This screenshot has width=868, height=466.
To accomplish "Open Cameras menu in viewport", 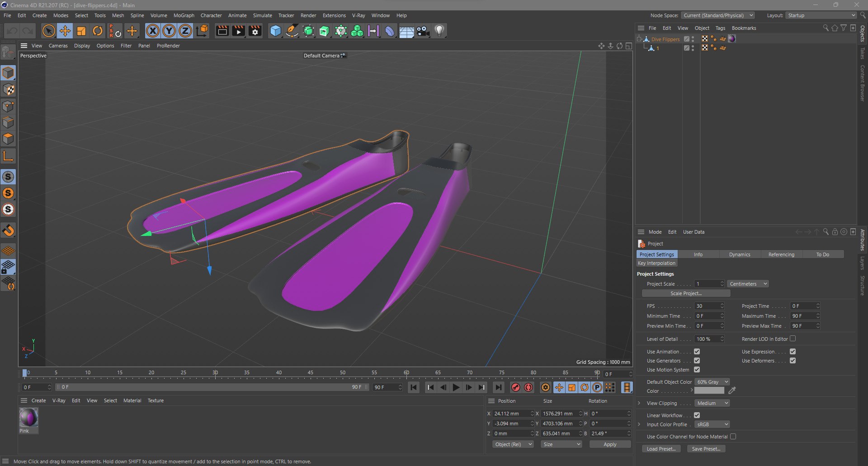I will click(x=58, y=46).
